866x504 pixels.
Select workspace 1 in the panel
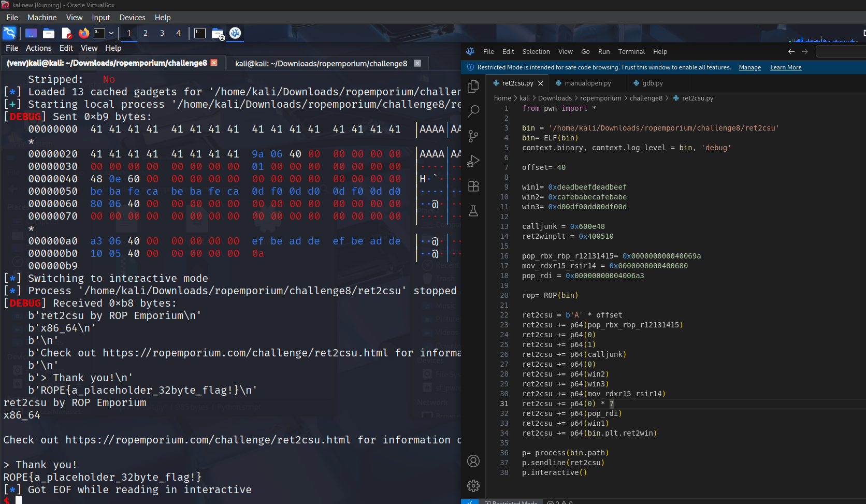pyautogui.click(x=129, y=33)
